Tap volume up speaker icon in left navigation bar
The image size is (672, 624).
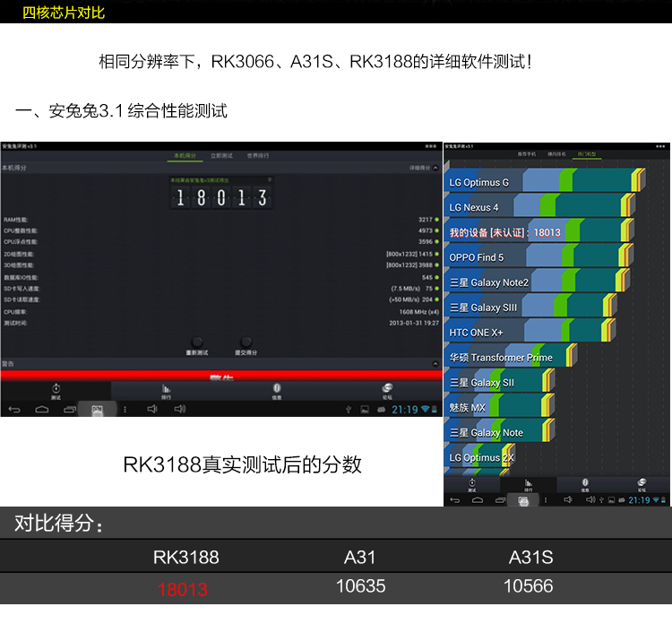(x=179, y=409)
